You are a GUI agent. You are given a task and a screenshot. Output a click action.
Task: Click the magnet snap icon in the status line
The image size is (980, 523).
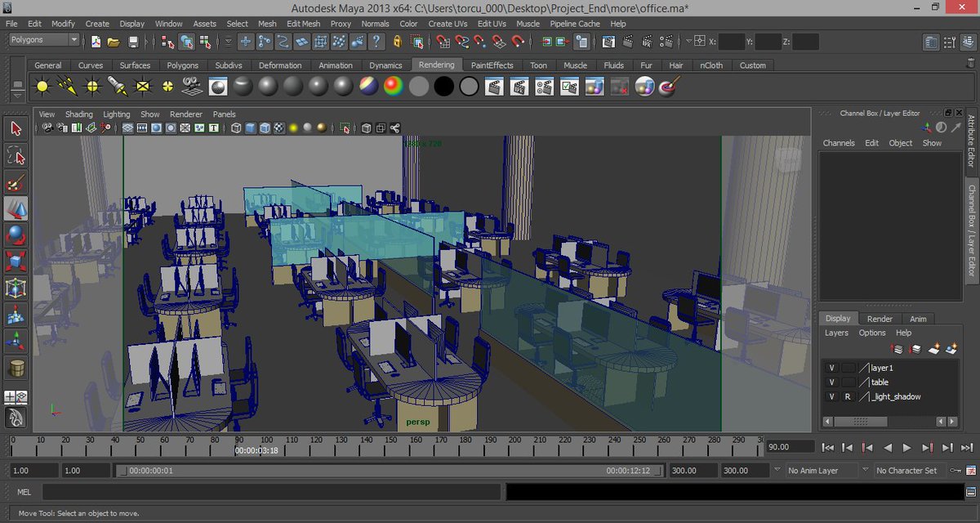(x=518, y=42)
